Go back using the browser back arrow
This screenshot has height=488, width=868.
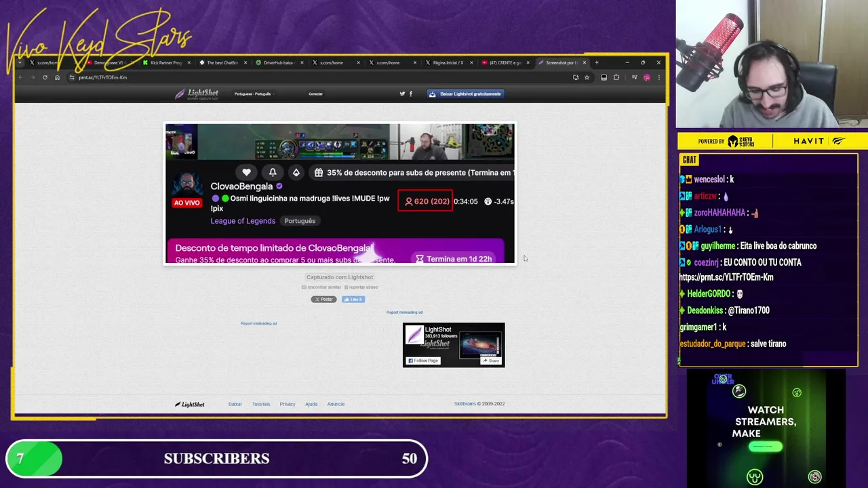(x=20, y=77)
